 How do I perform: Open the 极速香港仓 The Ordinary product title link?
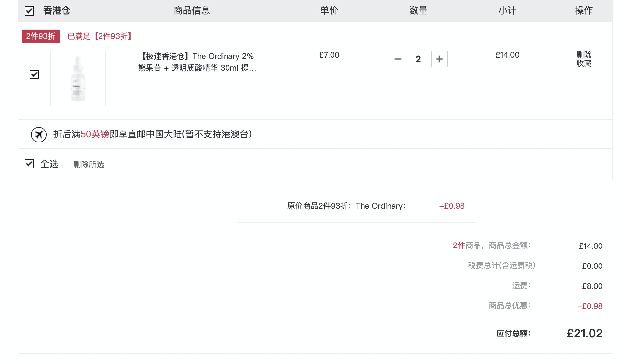[x=197, y=62]
